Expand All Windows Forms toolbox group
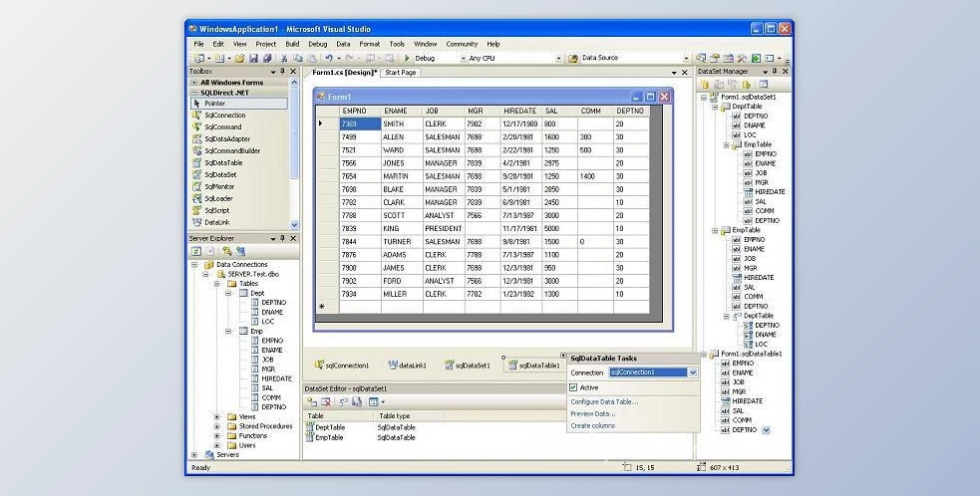The image size is (980, 496). (194, 83)
